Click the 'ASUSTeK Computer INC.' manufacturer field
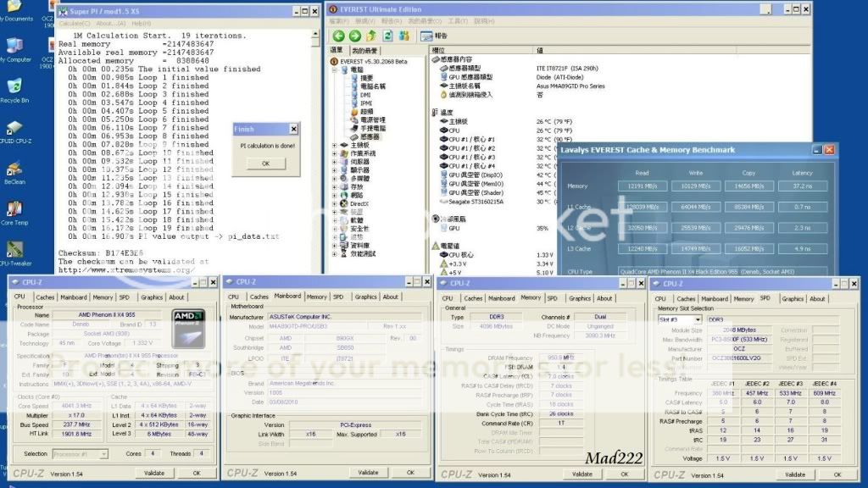 coord(344,317)
